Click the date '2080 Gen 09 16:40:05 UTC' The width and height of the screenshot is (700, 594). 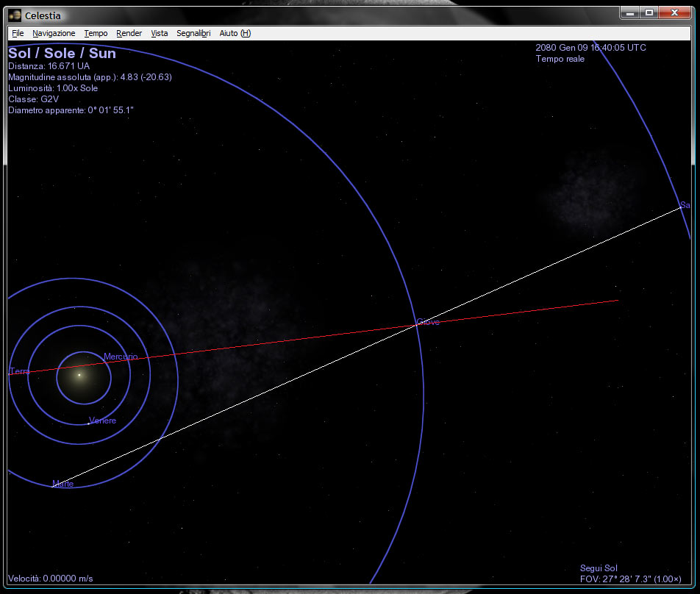pyautogui.click(x=590, y=47)
